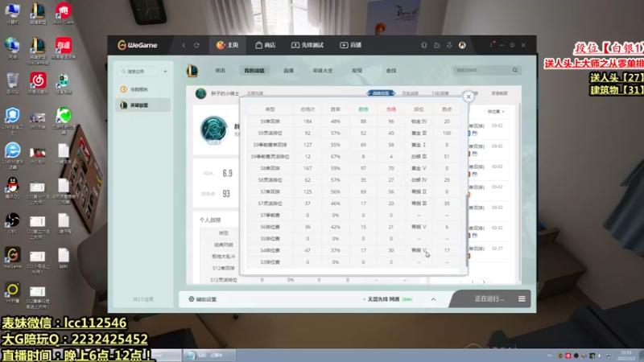Click 无畏先锋 网通 server status

pos(387,299)
